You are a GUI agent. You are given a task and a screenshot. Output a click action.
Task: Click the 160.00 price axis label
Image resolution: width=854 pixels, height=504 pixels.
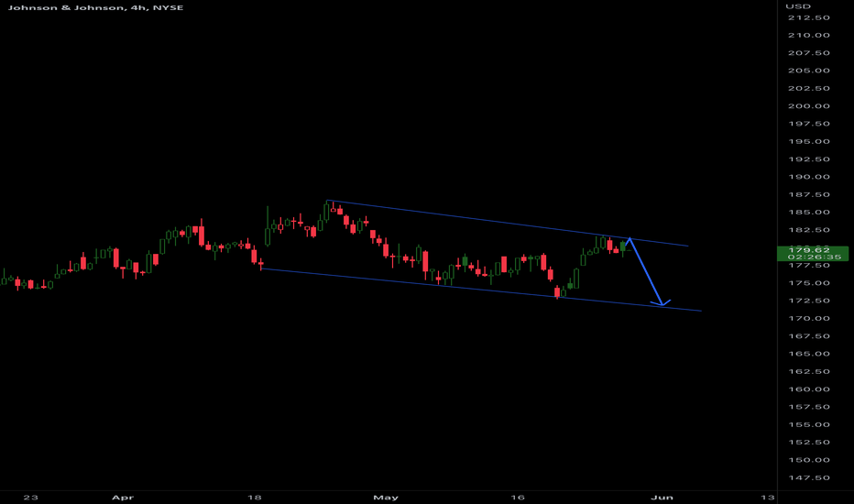809,389
